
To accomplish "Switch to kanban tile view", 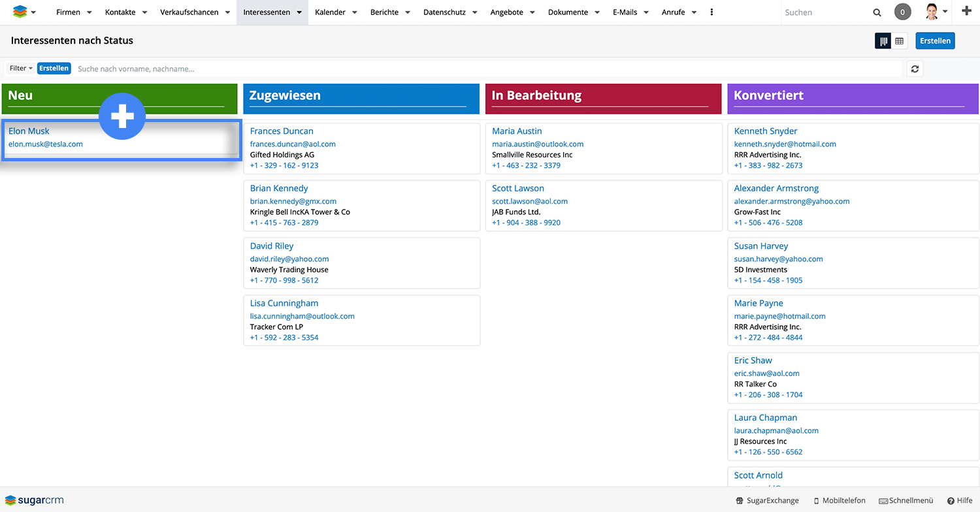I will point(883,41).
